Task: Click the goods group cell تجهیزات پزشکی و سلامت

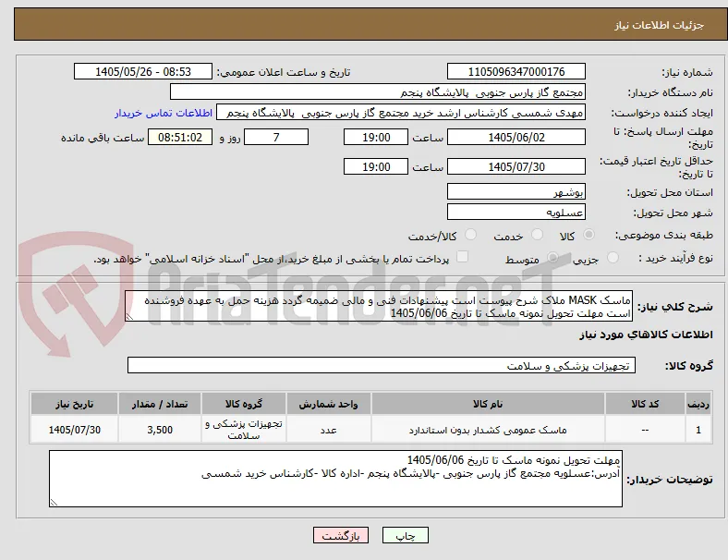Action: 243,430
